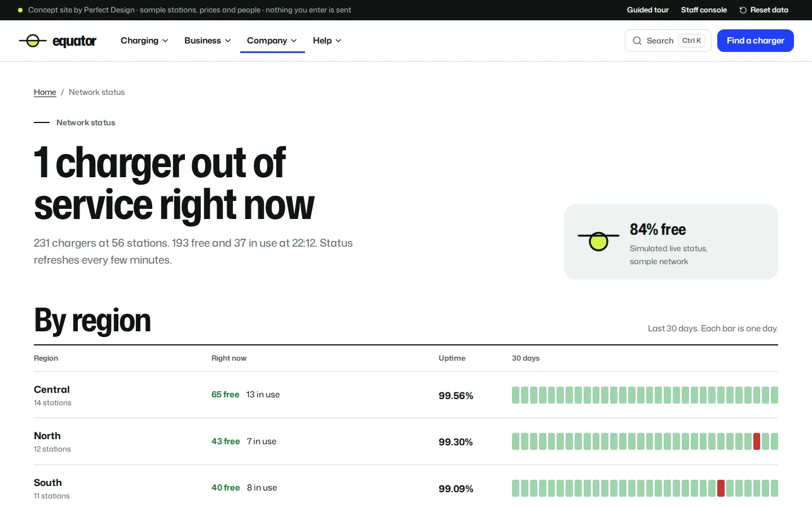
Task: Open the Help navigation menu
Action: click(327, 41)
